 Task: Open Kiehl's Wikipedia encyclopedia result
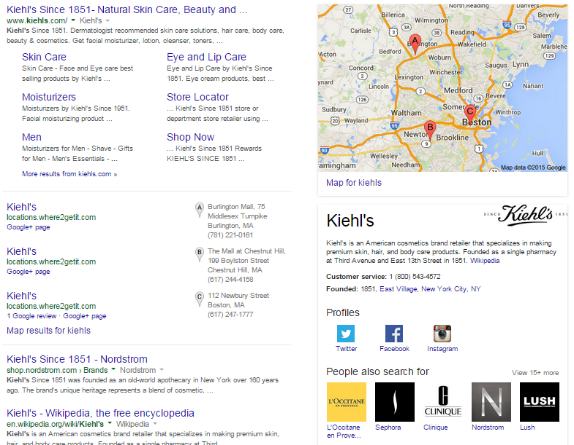100,413
